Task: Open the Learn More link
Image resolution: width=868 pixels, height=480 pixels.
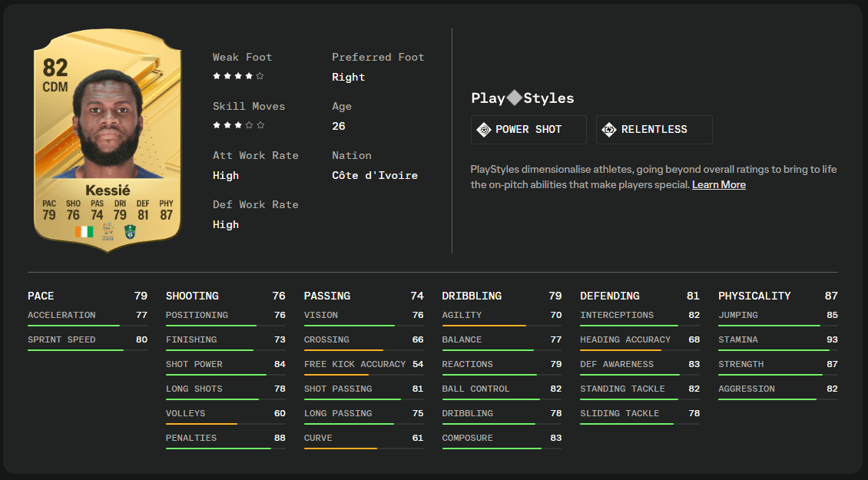Action: pyautogui.click(x=718, y=185)
